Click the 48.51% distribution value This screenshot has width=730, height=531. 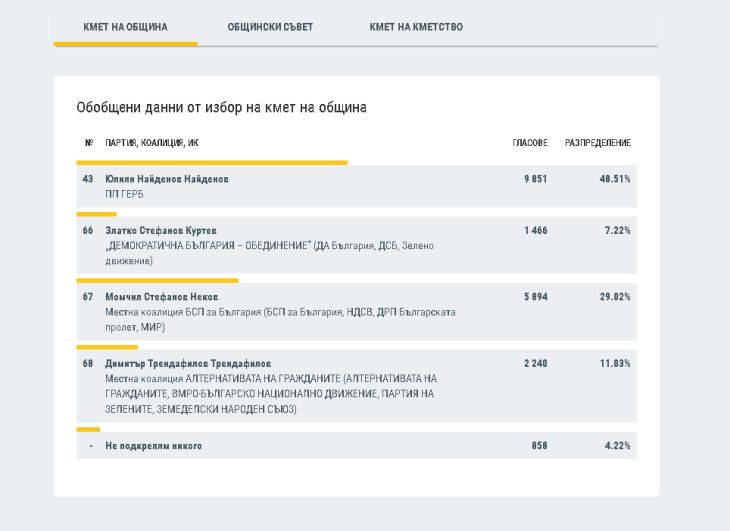point(615,179)
